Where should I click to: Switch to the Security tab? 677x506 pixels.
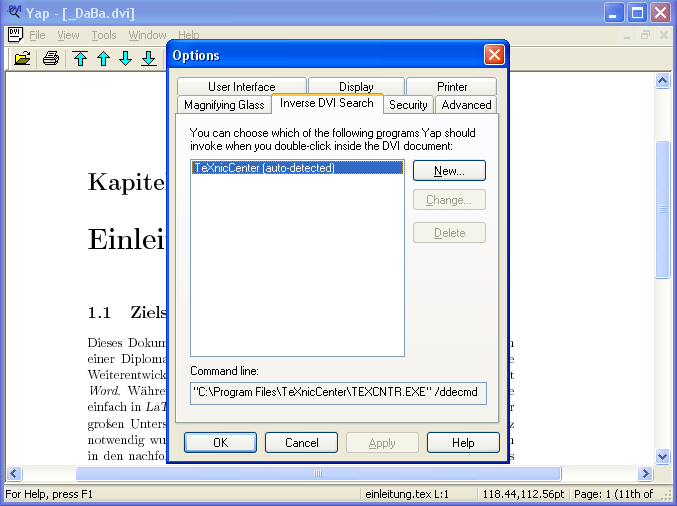coord(408,104)
